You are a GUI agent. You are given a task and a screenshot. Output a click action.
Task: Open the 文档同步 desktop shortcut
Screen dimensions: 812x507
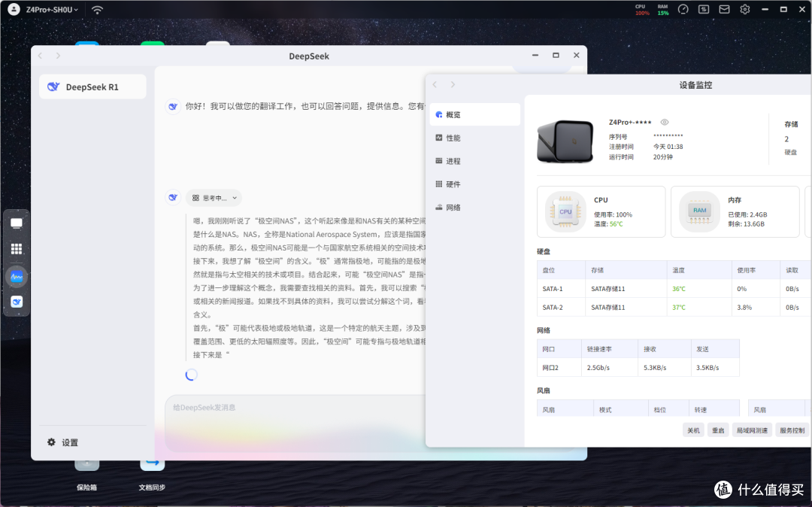pos(152,474)
